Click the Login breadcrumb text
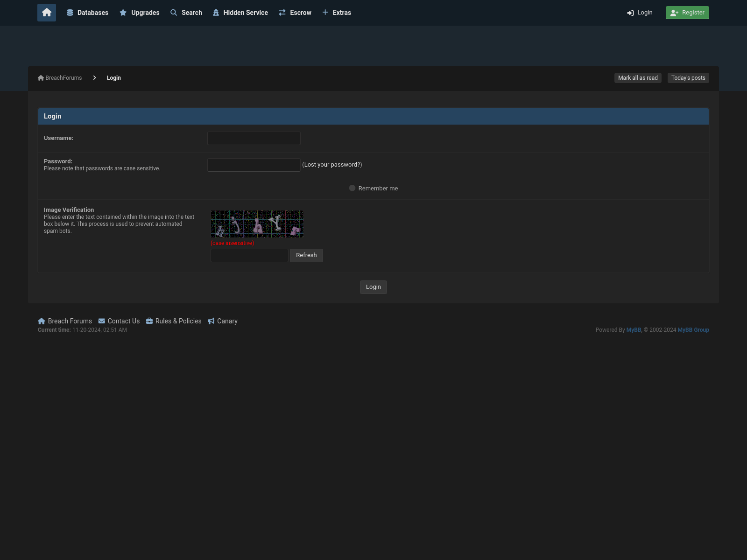747x560 pixels. pos(114,78)
